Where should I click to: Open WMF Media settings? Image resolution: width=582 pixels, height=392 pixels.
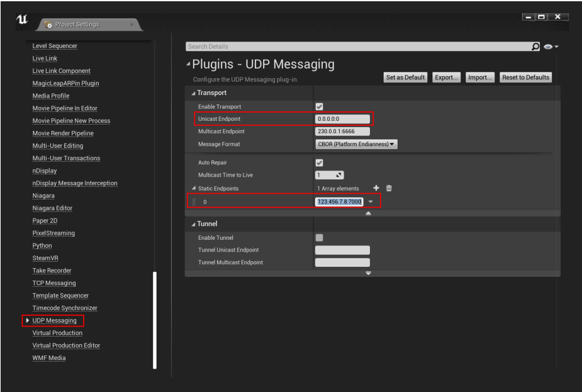pyautogui.click(x=49, y=358)
